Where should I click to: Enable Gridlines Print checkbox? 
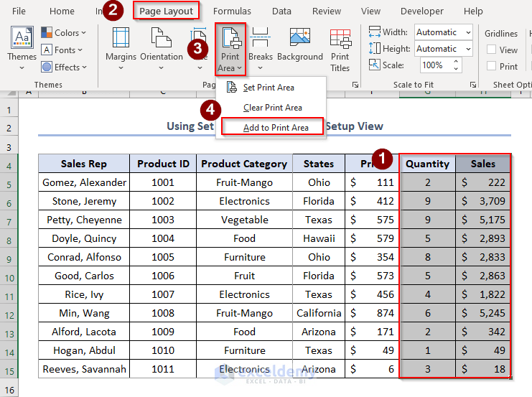click(x=491, y=65)
